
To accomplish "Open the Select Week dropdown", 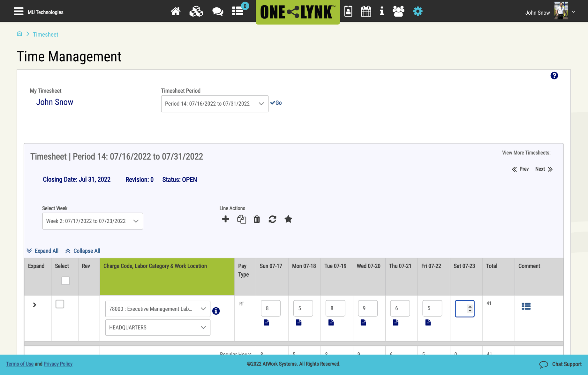I will pos(92,221).
